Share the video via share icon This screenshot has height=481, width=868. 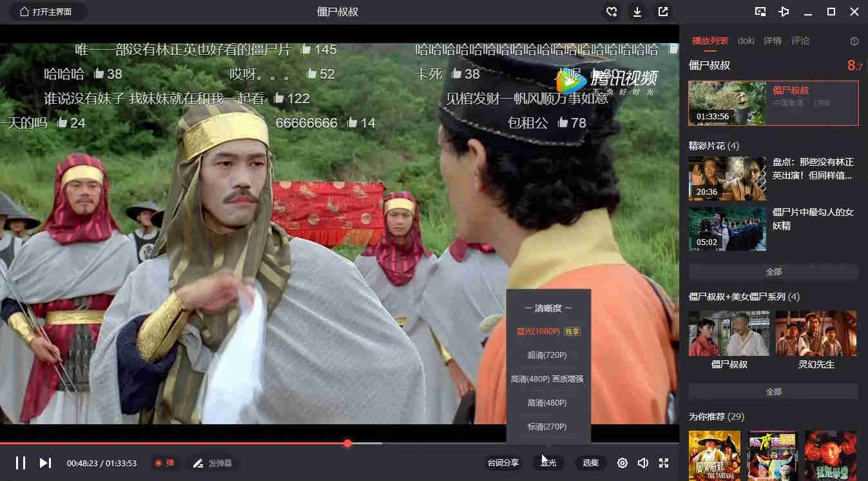(662, 12)
